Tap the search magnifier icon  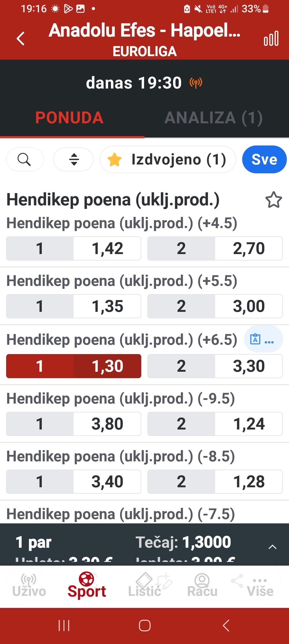[x=24, y=160]
